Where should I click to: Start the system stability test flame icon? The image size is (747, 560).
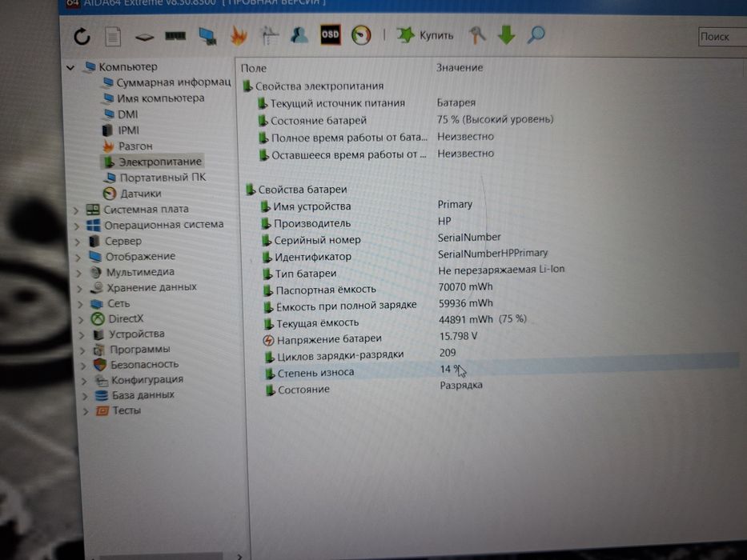239,36
